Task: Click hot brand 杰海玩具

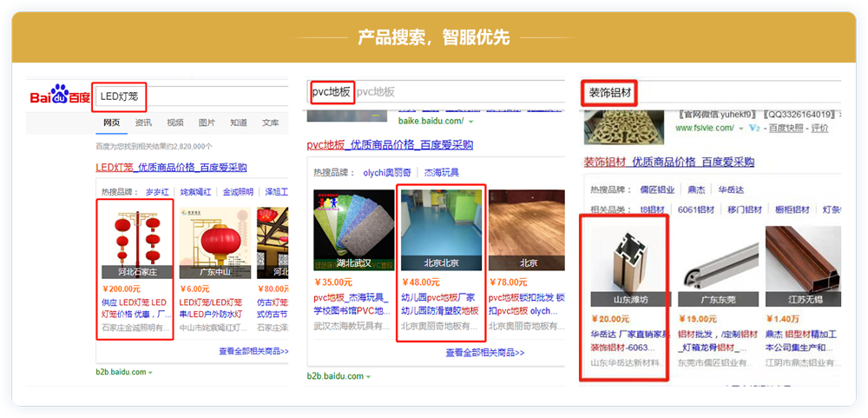Action: tap(441, 172)
